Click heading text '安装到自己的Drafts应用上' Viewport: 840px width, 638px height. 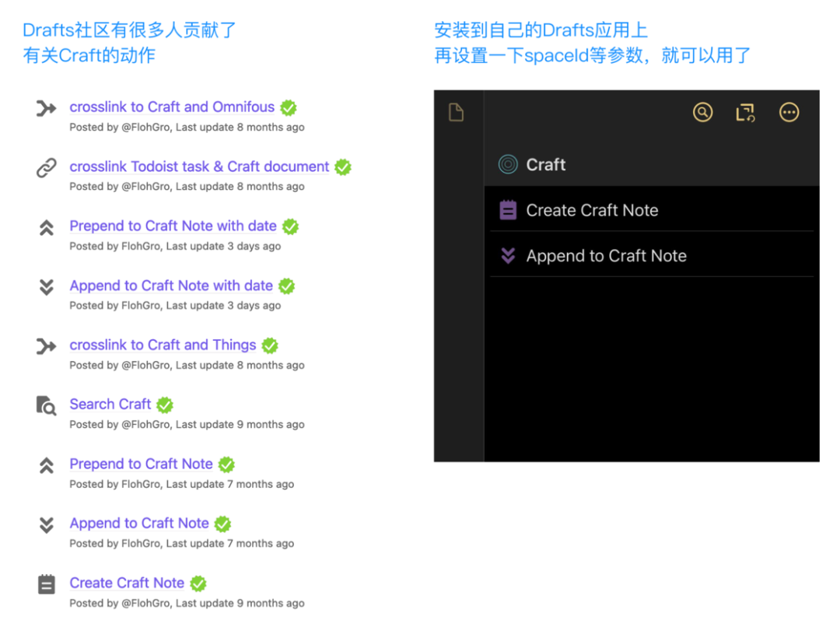(541, 30)
